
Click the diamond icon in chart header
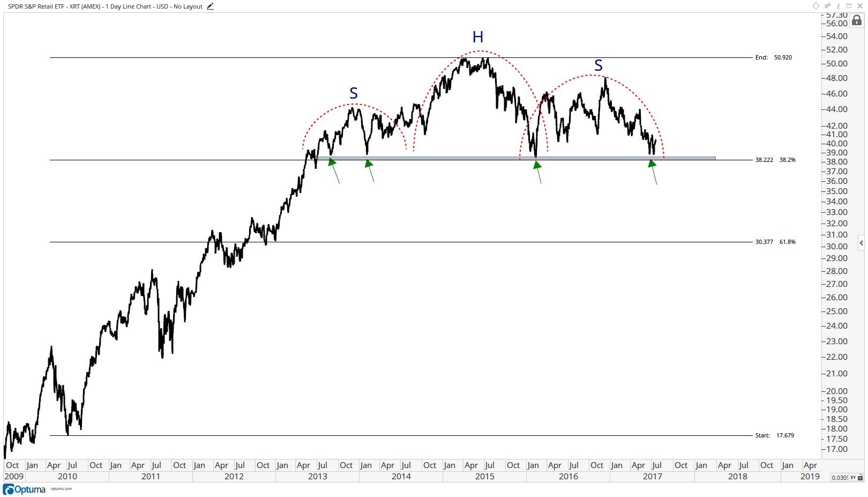(816, 6)
